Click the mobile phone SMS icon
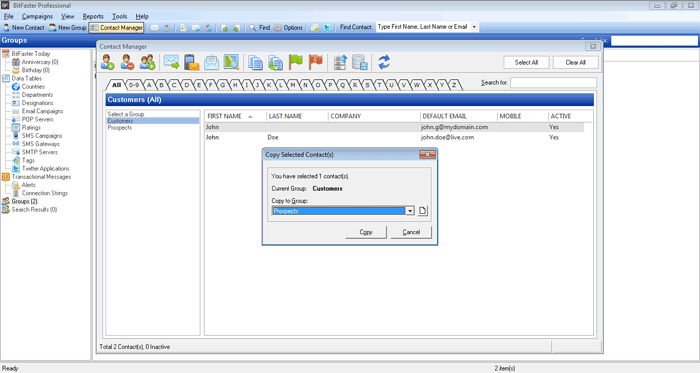This screenshot has height=373, width=700. [x=192, y=62]
